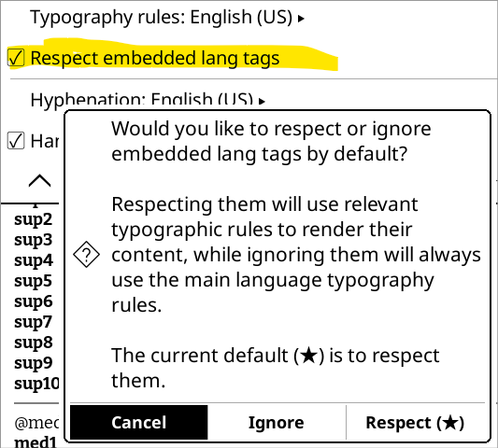Select the sup10 entry in the list
The width and height of the screenshot is (498, 448).
tap(36, 384)
